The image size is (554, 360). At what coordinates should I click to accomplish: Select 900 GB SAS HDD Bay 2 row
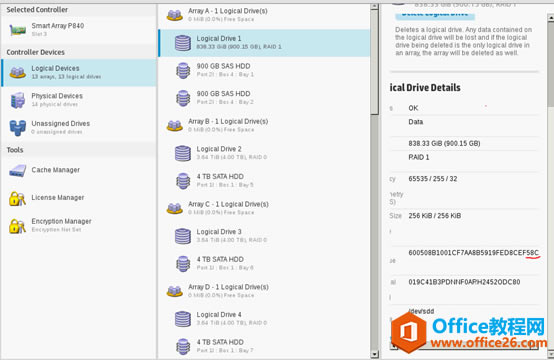coord(264,98)
